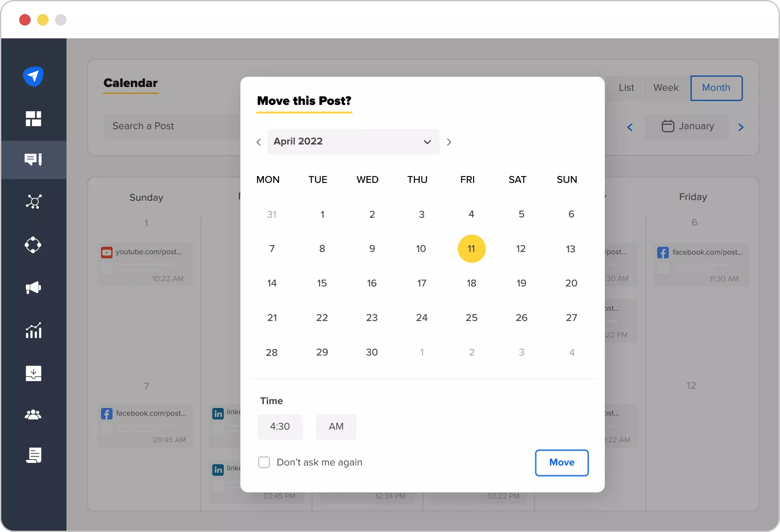Check the Don't ask me again box
The height and width of the screenshot is (532, 780).
tap(264, 463)
